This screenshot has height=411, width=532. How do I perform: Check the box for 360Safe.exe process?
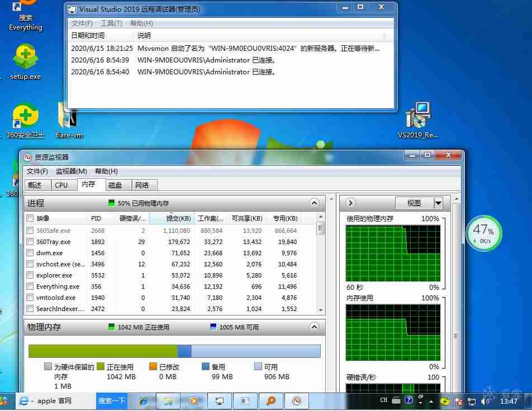tap(30, 231)
